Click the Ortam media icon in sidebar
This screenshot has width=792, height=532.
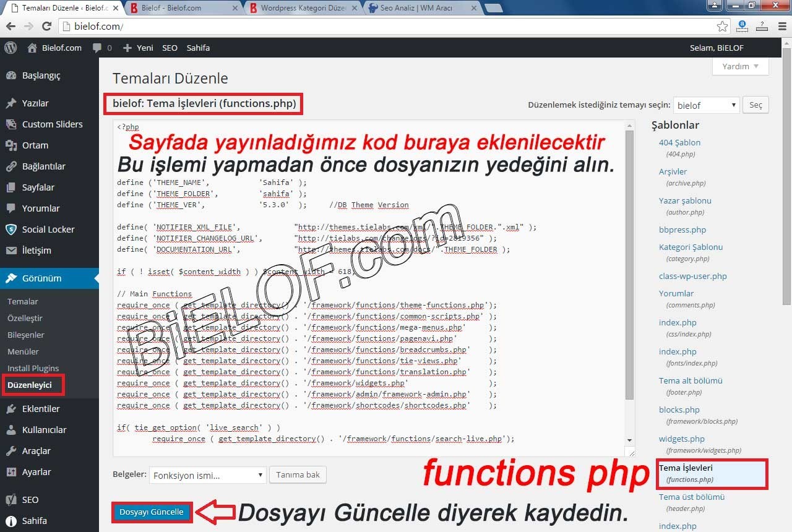coord(11,145)
